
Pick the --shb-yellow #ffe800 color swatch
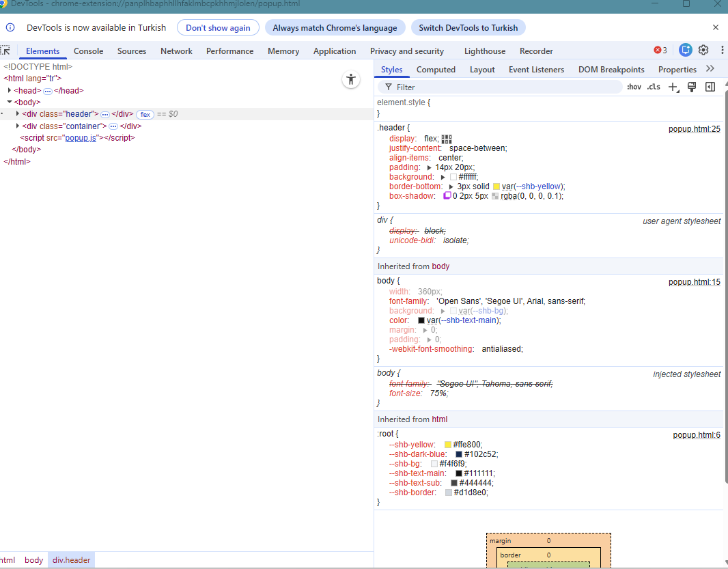pyautogui.click(x=448, y=445)
